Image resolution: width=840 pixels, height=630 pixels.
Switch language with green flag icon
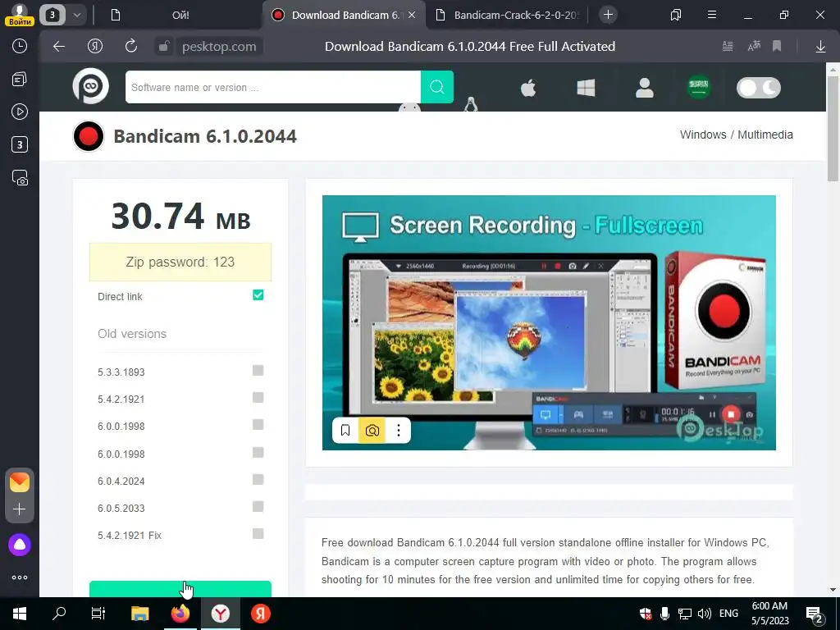click(699, 87)
